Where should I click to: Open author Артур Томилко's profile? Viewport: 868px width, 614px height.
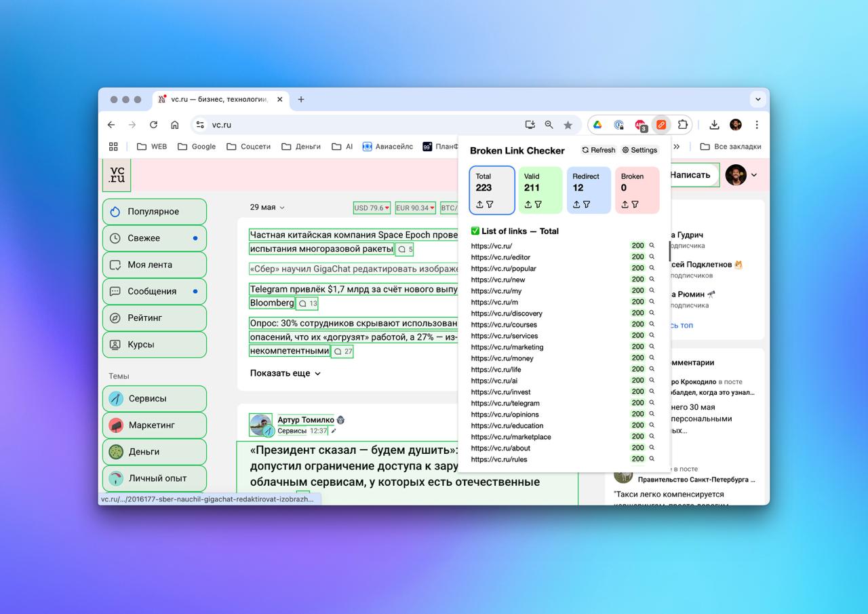point(306,420)
